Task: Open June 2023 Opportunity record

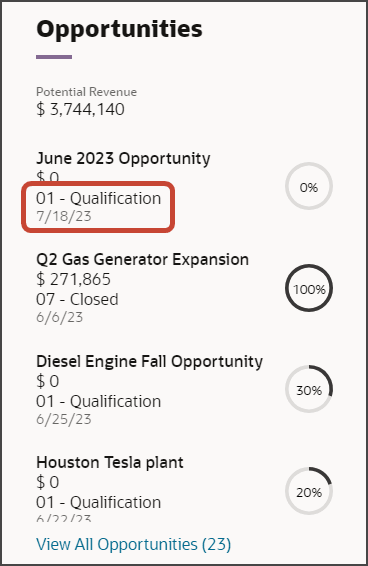Action: tap(123, 158)
